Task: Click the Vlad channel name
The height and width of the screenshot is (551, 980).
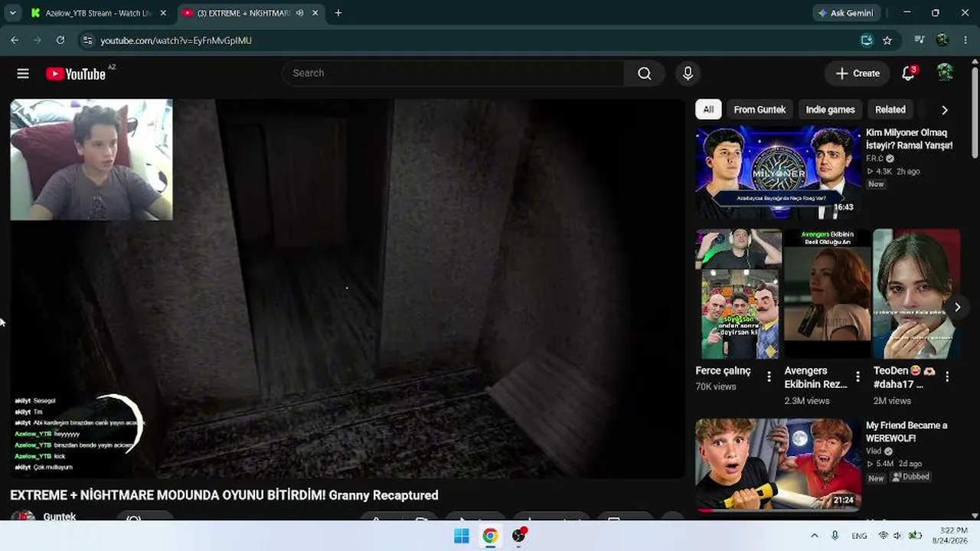Action: pos(874,452)
